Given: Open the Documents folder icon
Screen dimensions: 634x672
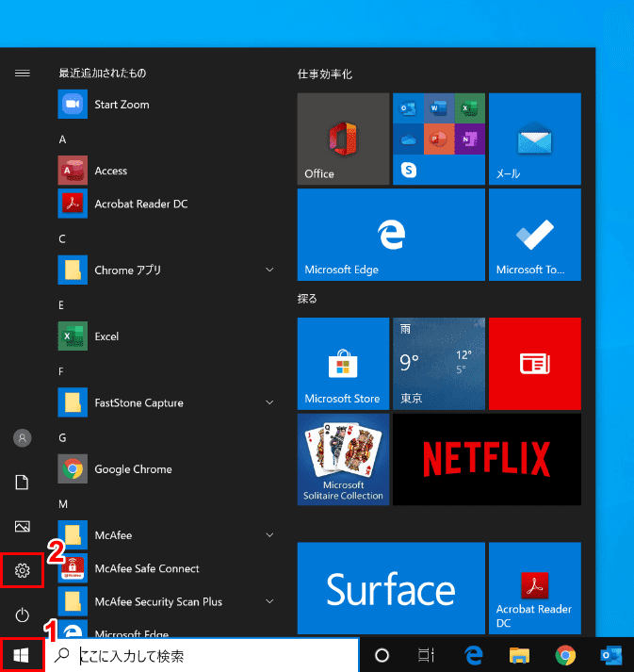Looking at the screenshot, I should 23,483.
